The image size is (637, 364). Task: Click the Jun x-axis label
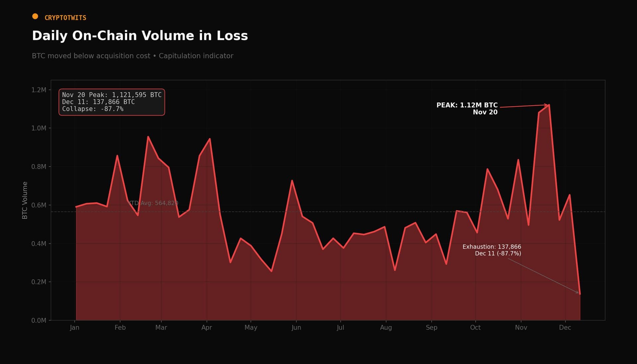click(x=296, y=328)
